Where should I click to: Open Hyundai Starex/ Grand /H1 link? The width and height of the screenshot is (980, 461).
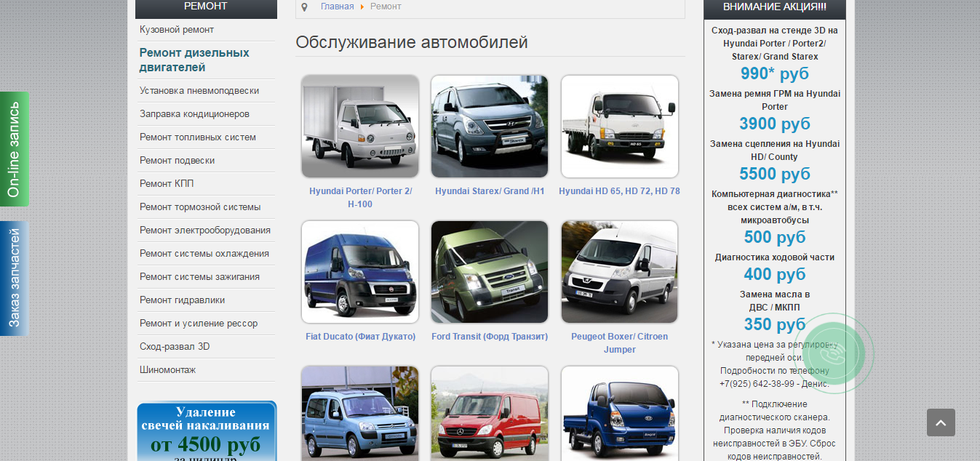[490, 191]
